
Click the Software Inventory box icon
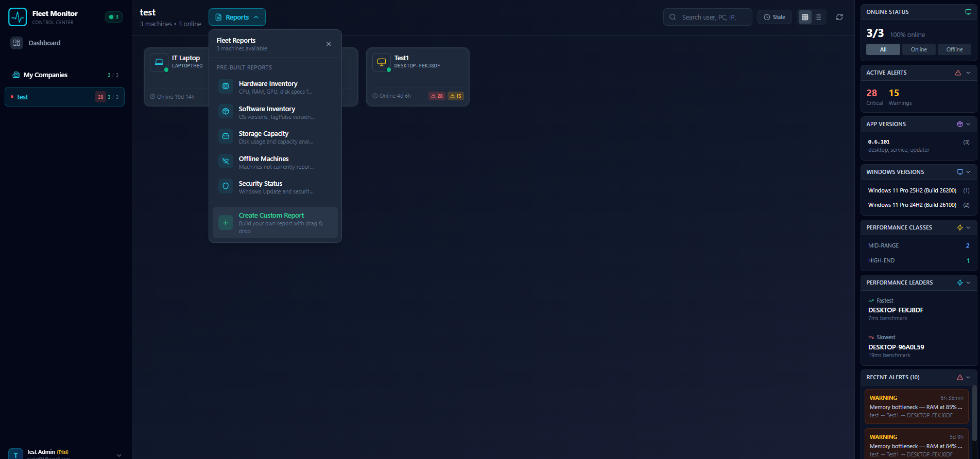pos(226,111)
